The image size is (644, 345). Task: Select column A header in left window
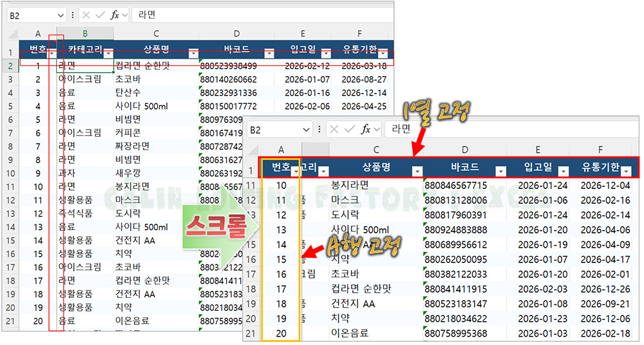pos(38,34)
